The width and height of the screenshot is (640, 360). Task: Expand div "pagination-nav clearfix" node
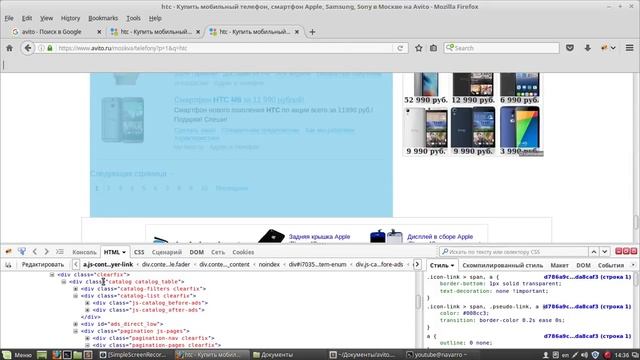point(87,338)
